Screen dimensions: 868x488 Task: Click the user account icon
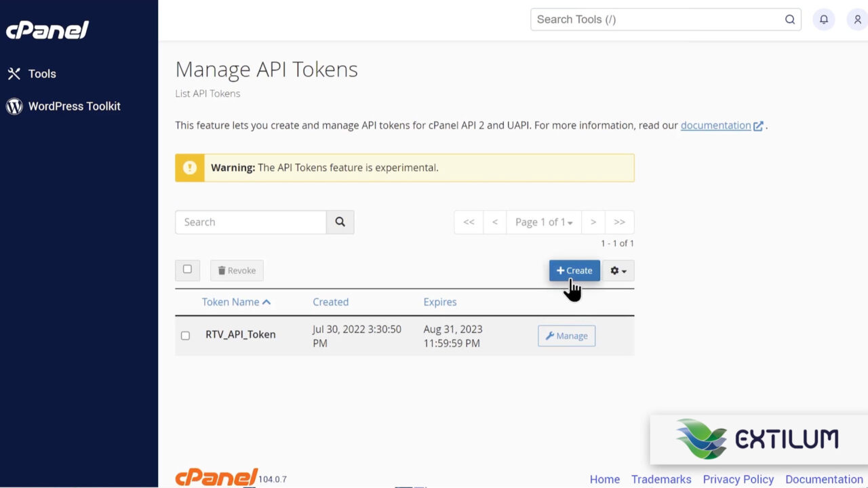(x=856, y=19)
